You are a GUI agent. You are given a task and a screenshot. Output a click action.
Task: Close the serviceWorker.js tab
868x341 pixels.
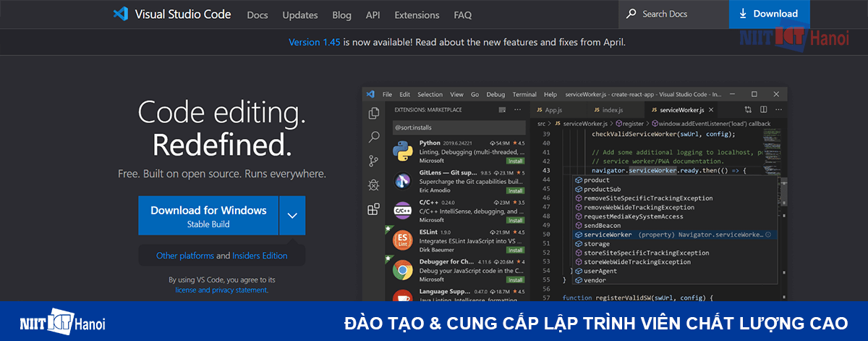711,110
